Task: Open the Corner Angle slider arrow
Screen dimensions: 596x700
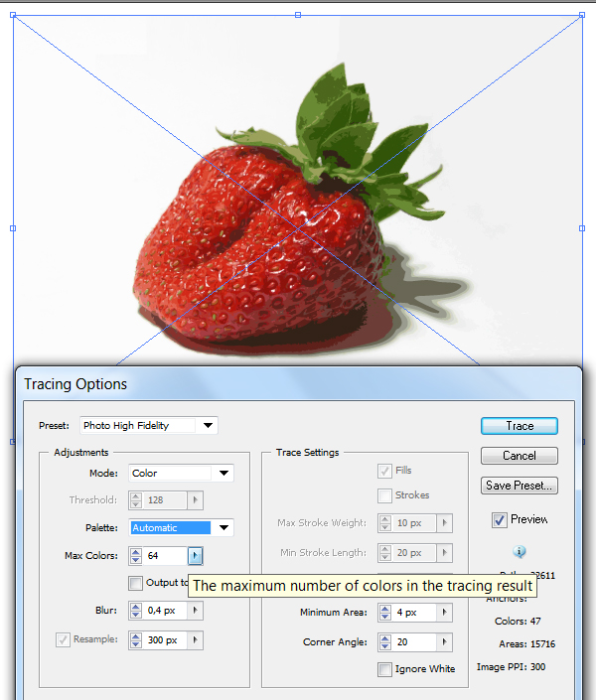Action: pyautogui.click(x=445, y=642)
